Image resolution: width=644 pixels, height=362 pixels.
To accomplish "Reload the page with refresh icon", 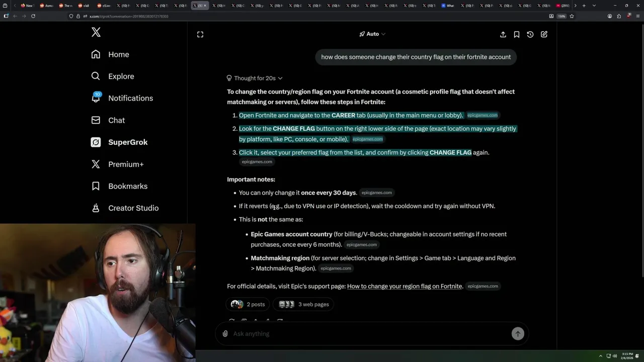I will (33, 16).
